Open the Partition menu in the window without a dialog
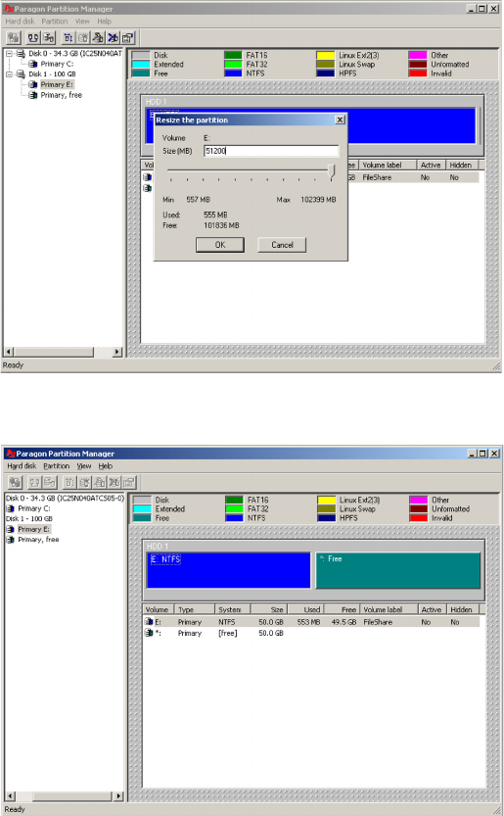This screenshot has width=504, height=816. coord(56,466)
